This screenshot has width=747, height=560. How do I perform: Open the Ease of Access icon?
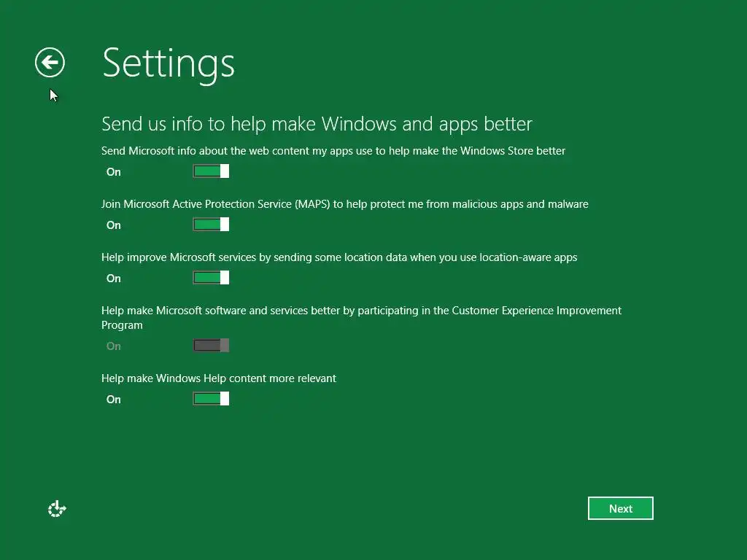tap(57, 508)
